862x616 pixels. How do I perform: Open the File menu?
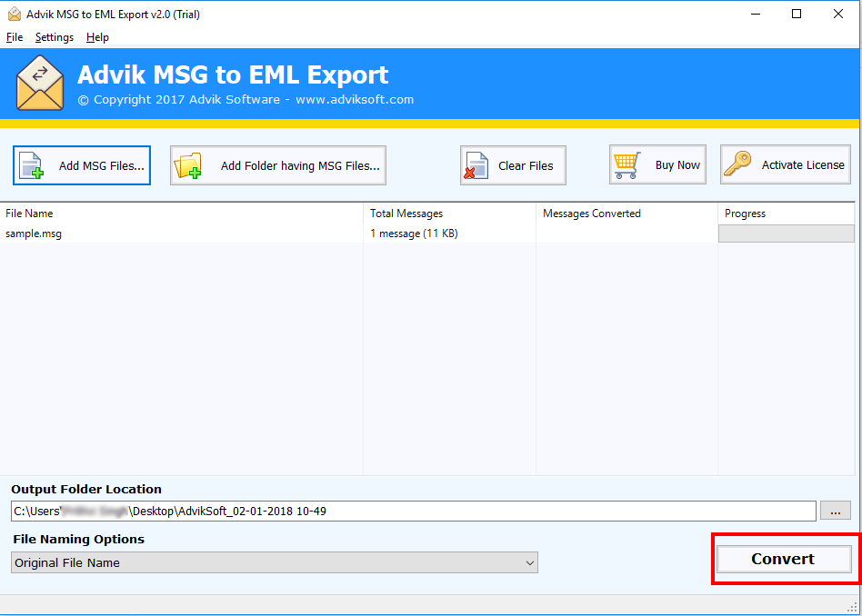(x=15, y=37)
